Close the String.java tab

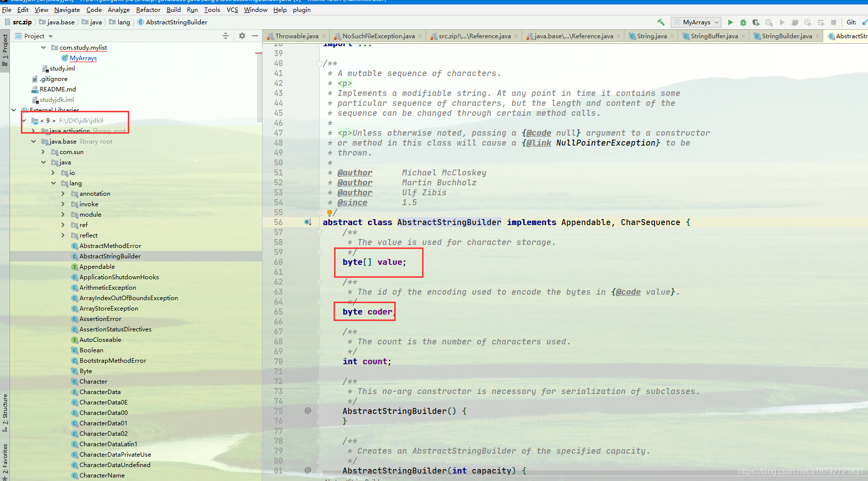(672, 36)
